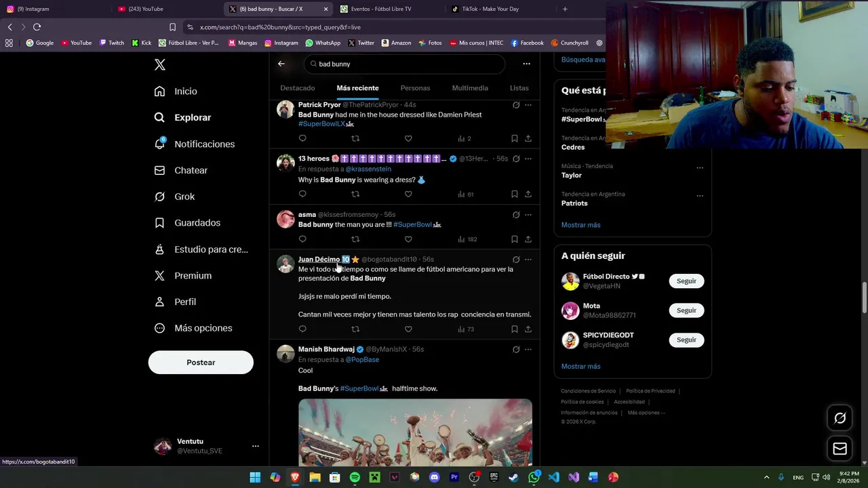Screen dimensions: 868x488
Task: Repost Juan Décimo's post
Action: tap(355, 329)
